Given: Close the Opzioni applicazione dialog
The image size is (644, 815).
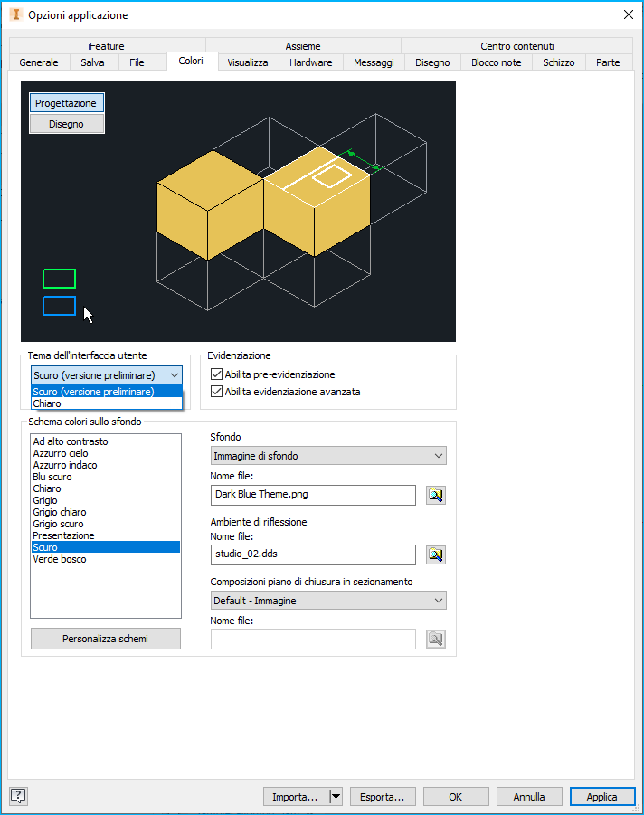Looking at the screenshot, I should (x=629, y=14).
